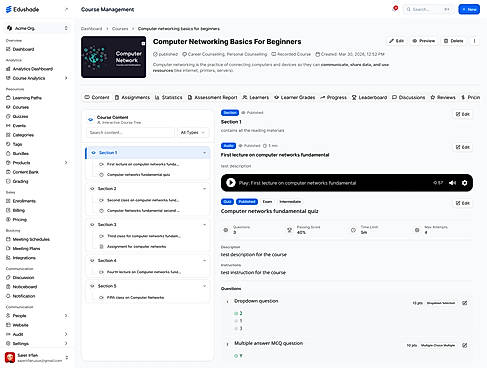Go to Courses breadcrumb link
The image size is (487, 368).
[120, 29]
